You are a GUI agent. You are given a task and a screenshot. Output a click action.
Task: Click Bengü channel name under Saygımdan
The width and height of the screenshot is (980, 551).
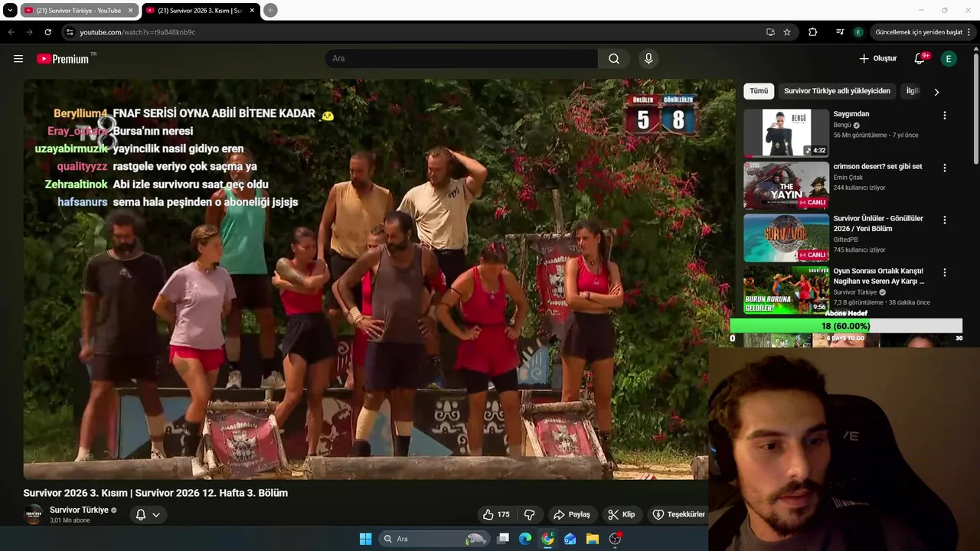pos(842,125)
